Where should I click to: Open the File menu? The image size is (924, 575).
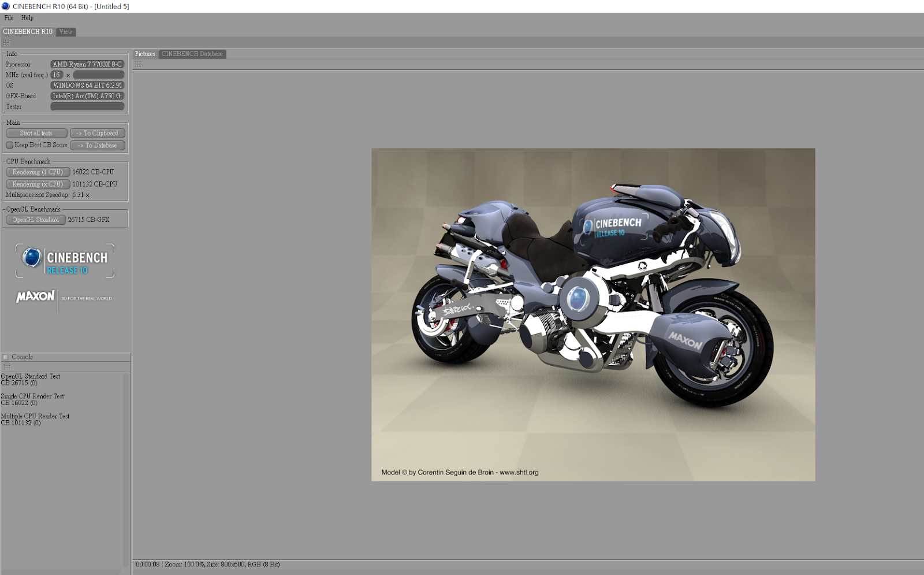(x=9, y=17)
